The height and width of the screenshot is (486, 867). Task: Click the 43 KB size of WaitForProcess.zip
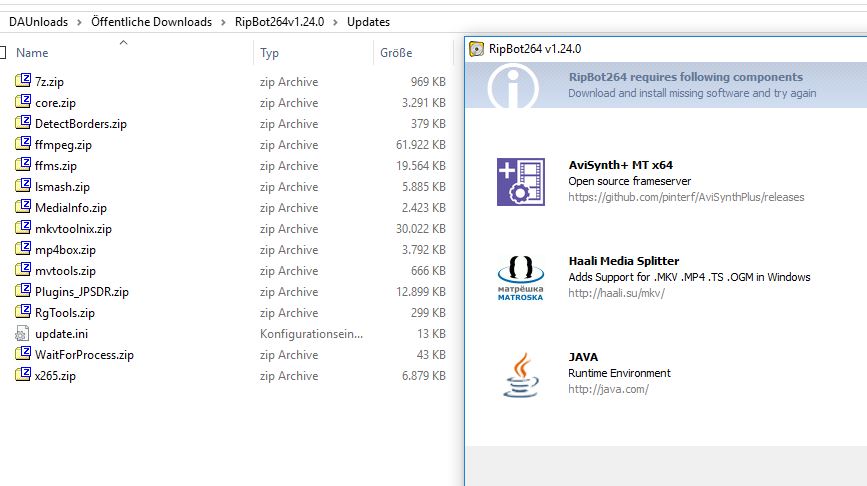tap(431, 355)
